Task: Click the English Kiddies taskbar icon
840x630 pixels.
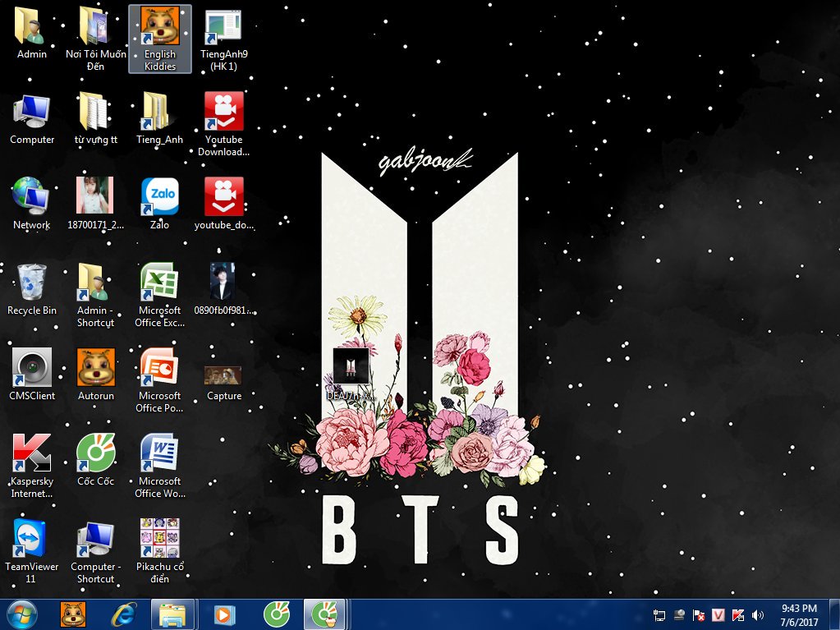Action: 73,614
